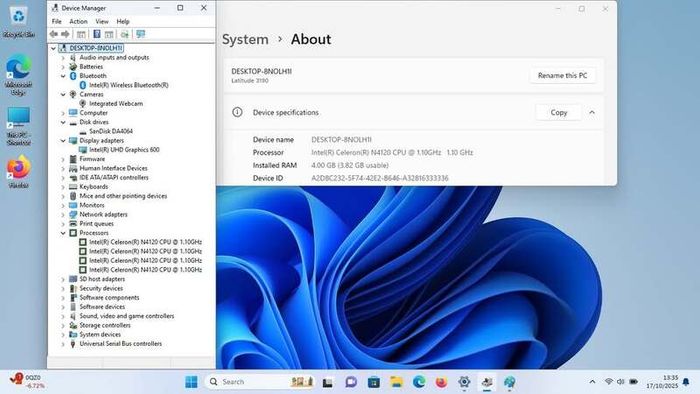
Task: Collapse the Cameras node
Action: (63, 94)
